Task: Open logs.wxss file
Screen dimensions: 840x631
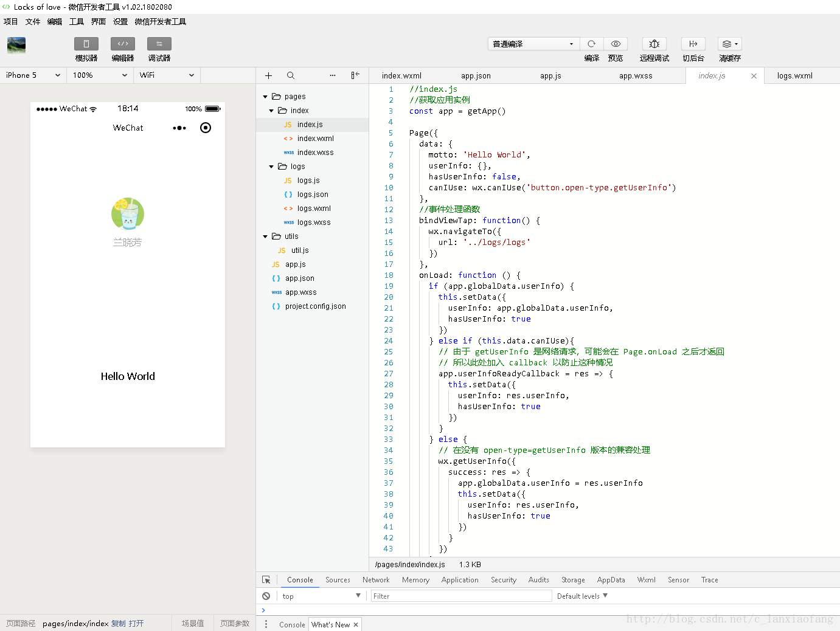Action: click(x=313, y=222)
